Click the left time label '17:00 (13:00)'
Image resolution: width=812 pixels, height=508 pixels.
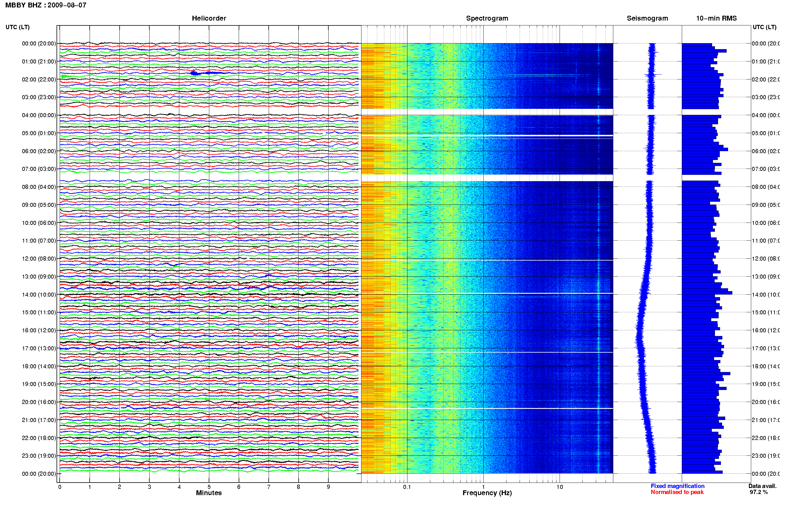click(39, 348)
